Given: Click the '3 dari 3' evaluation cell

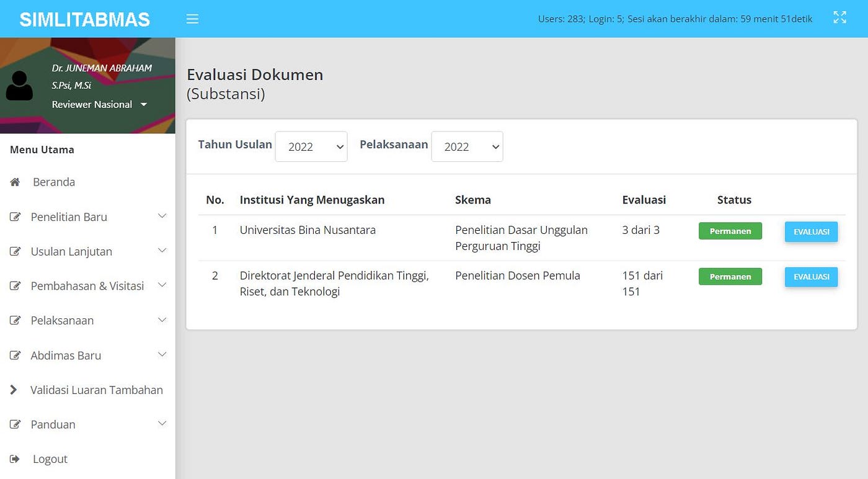Looking at the screenshot, I should (x=641, y=230).
